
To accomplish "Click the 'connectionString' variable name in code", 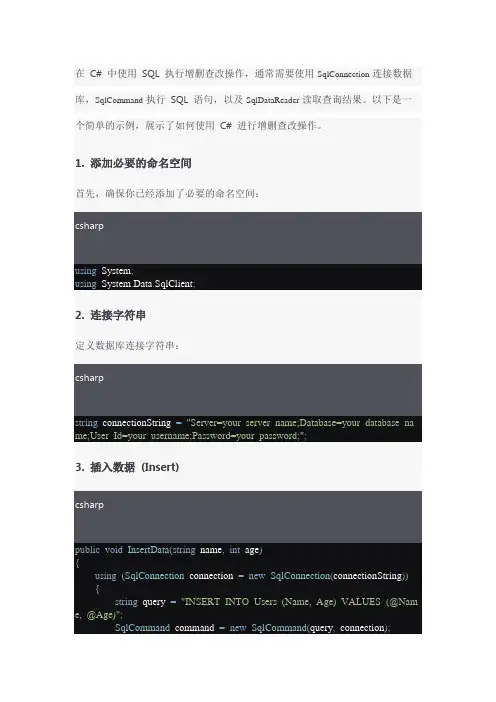I will click(137, 423).
